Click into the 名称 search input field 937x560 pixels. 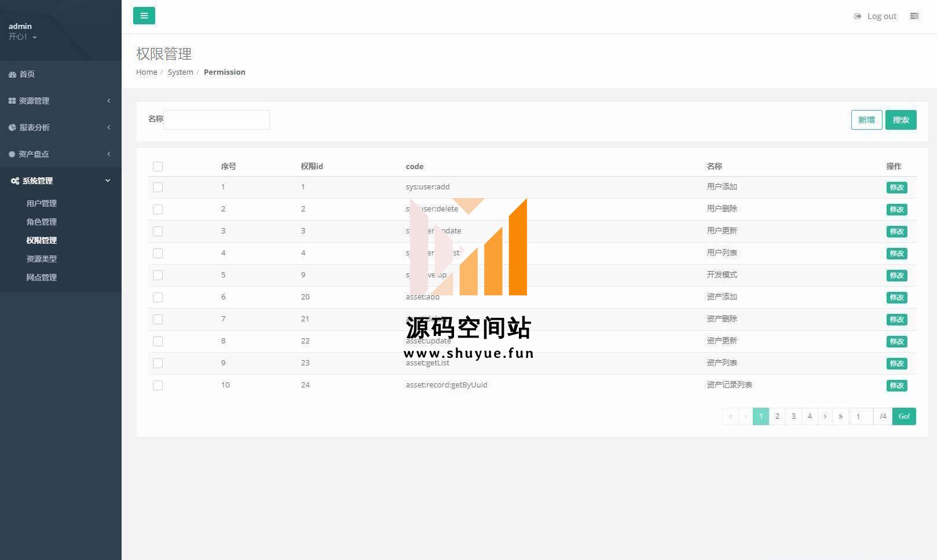tap(217, 120)
